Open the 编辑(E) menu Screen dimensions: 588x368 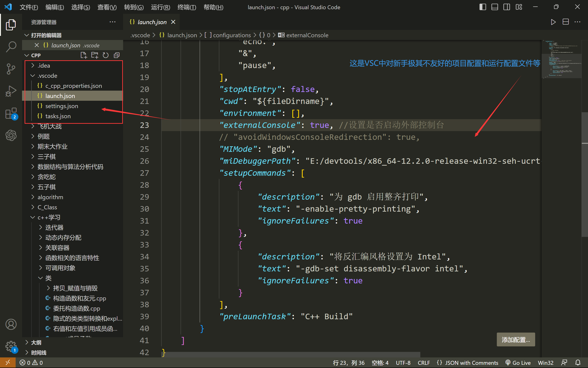click(x=55, y=7)
